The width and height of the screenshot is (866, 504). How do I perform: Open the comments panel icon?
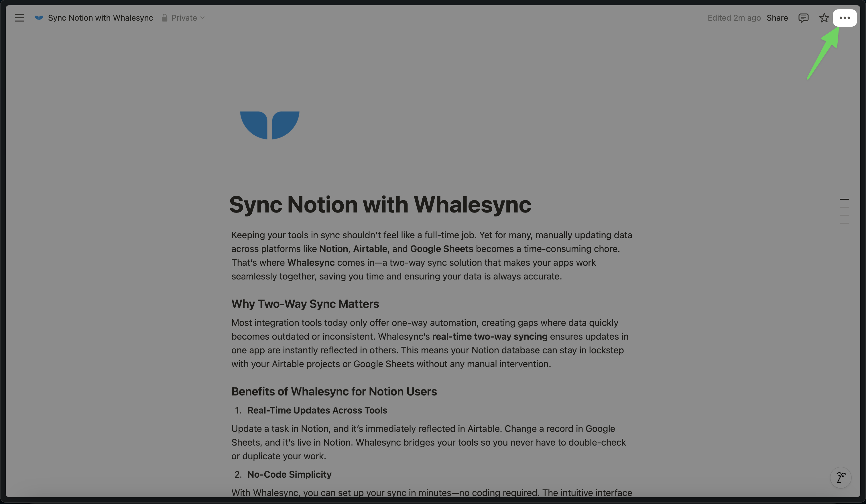click(x=803, y=18)
